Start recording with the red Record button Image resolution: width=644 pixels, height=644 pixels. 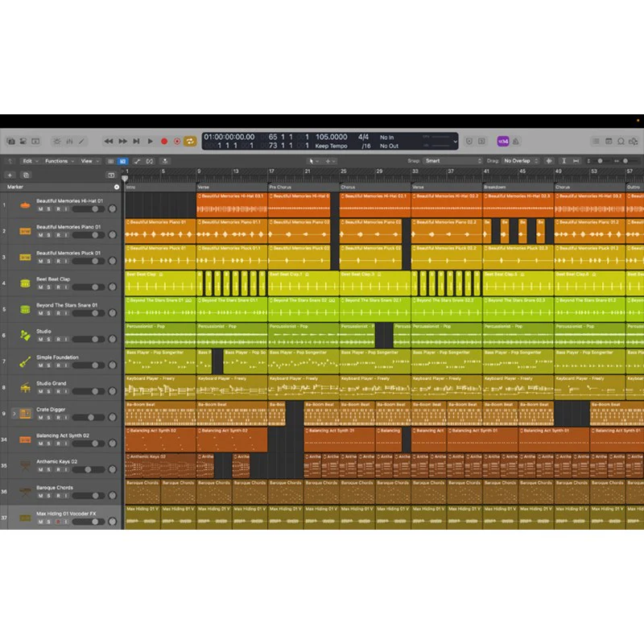[x=164, y=142]
